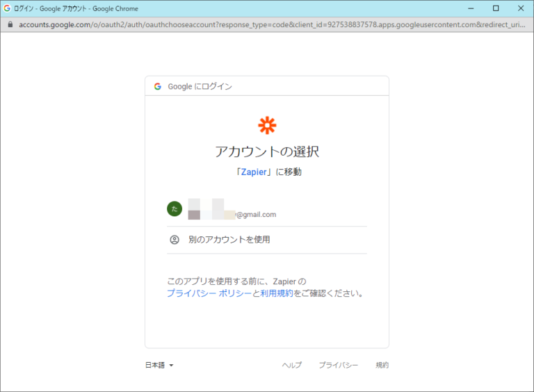The height and width of the screenshot is (392, 534).
Task: Click the Google G logo in sign-in header
Action: pos(158,86)
